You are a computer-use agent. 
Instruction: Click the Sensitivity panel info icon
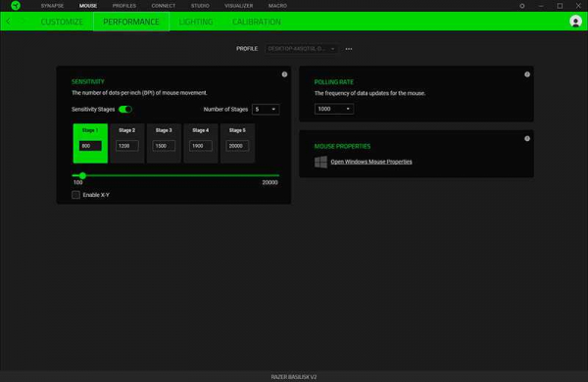[284, 74]
